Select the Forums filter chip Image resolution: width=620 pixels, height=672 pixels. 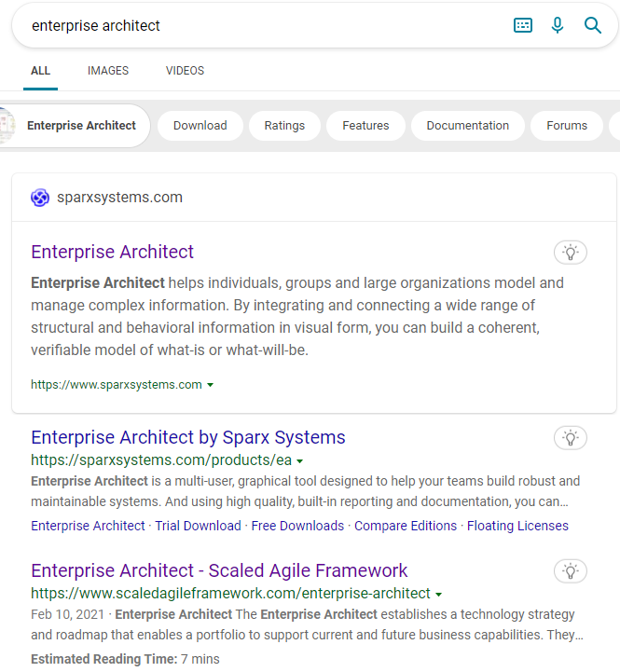pos(567,126)
